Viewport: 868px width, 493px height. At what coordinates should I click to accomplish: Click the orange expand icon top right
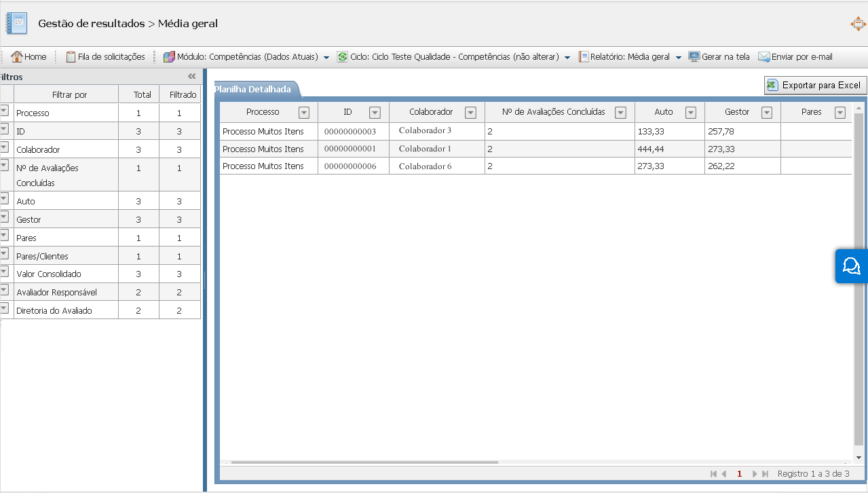[858, 24]
